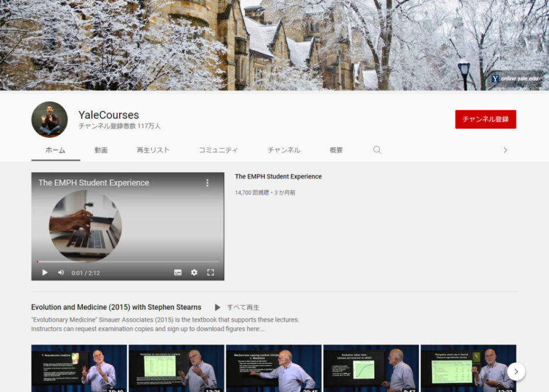
Task: Seek using the video progress bar
Action: [x=128, y=262]
